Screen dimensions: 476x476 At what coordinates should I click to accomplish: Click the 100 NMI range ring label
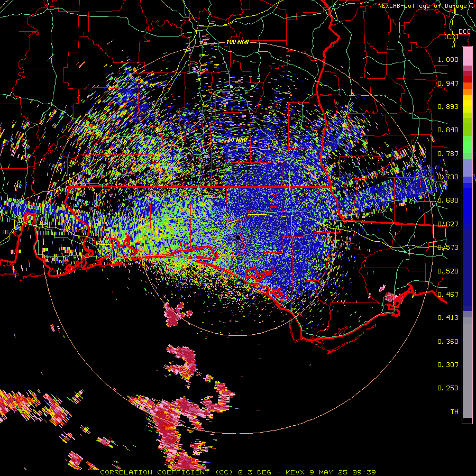[x=237, y=42]
